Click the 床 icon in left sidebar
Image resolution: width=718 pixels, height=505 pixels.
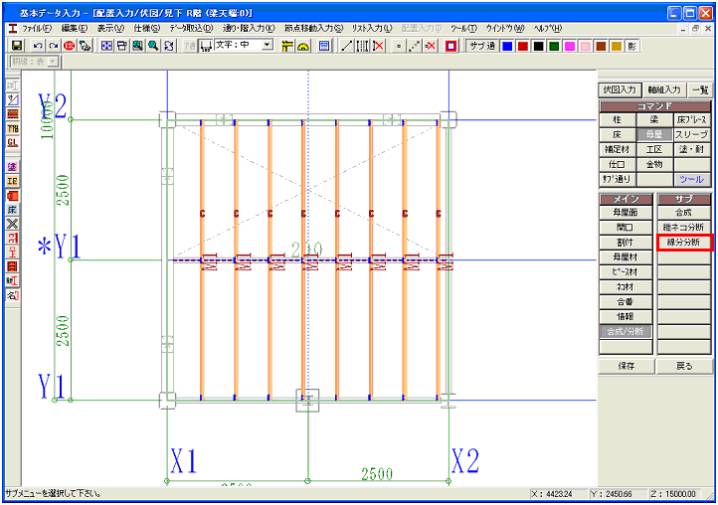coord(13,210)
